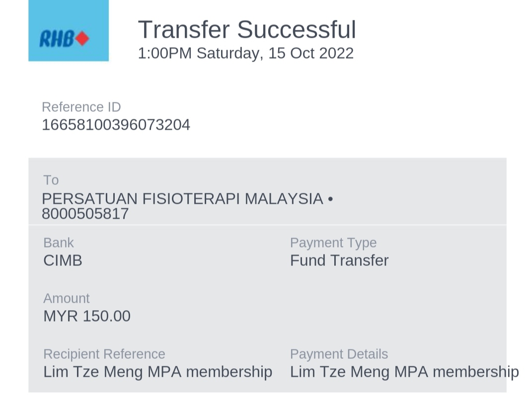Select recipient name Persatuan Fisioterapi Malaysia
The height and width of the screenshot is (420, 530).
pos(182,199)
